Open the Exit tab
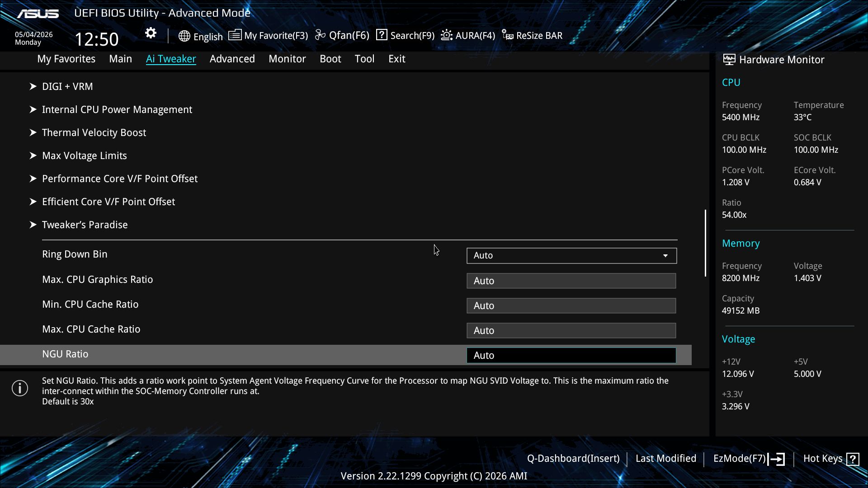This screenshot has width=868, height=488. pos(397,59)
